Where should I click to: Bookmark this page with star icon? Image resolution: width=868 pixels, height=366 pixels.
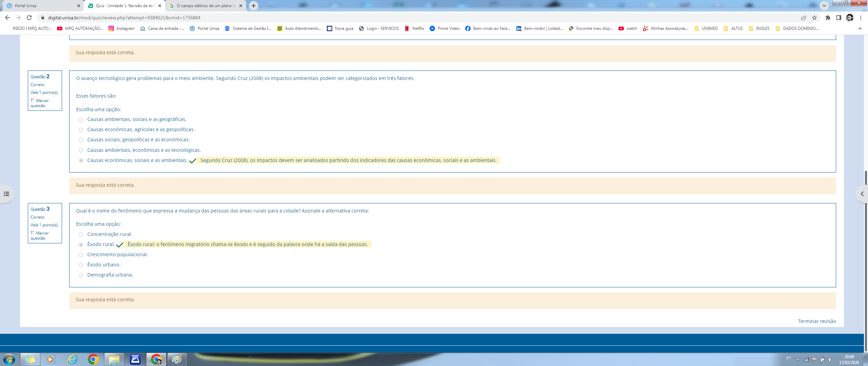pyautogui.click(x=814, y=18)
